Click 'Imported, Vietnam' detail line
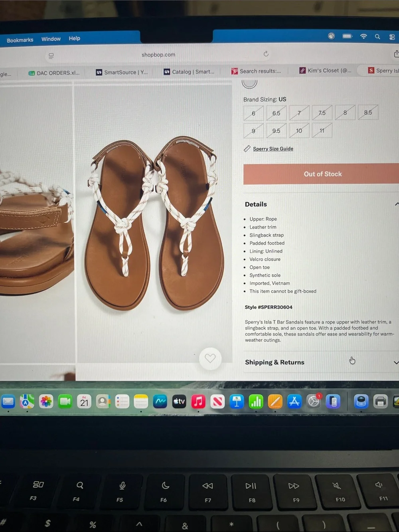 pos(270,283)
